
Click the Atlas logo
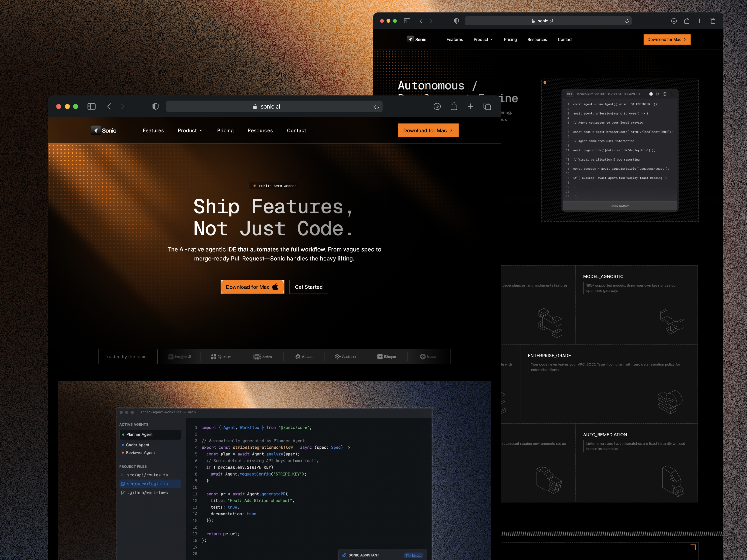[x=304, y=357]
